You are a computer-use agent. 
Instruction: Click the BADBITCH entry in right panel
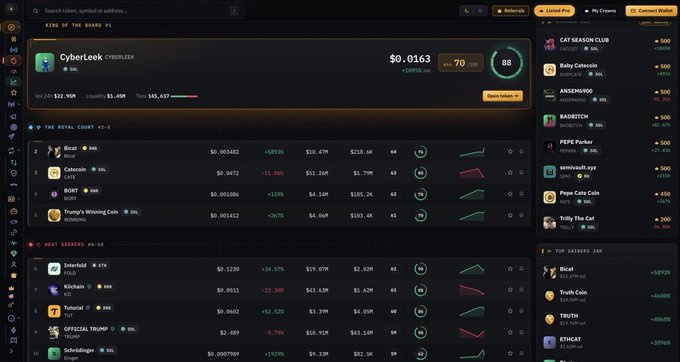coord(607,121)
